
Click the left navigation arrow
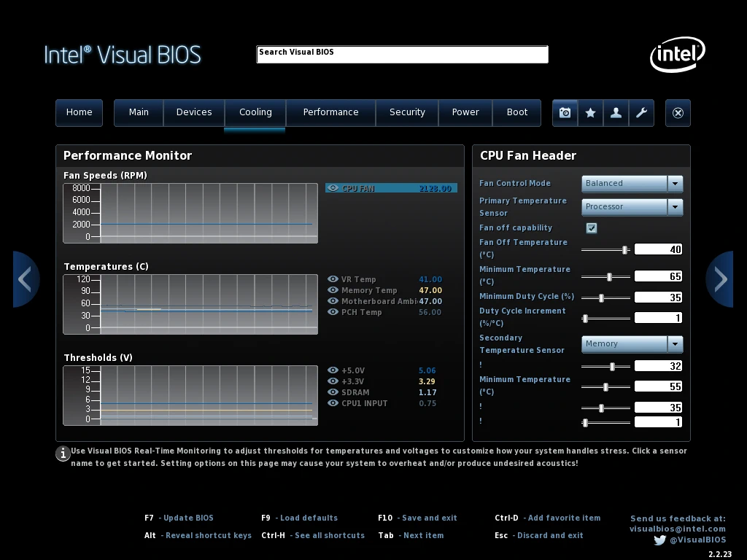click(25, 279)
